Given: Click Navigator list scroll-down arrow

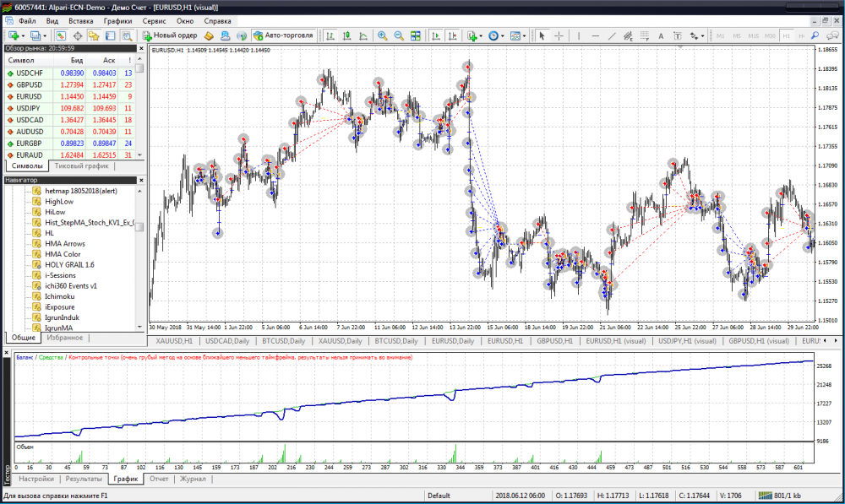Looking at the screenshot, I should tap(139, 327).
